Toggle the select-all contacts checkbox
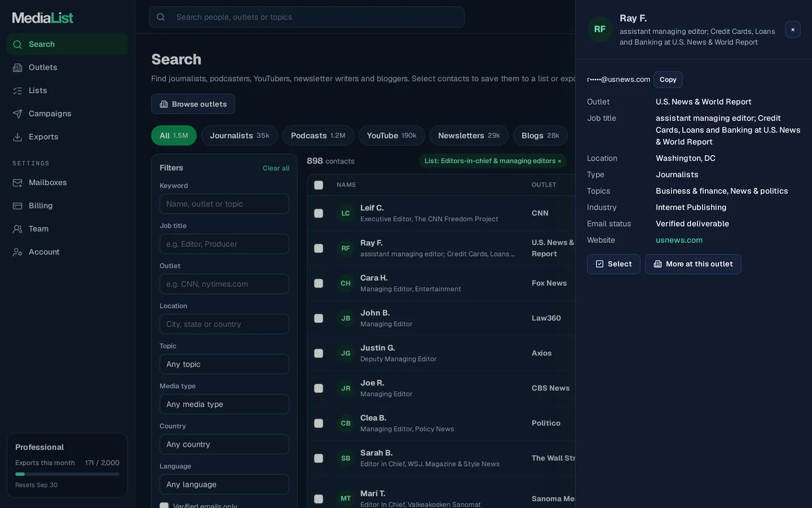Screen dimensions: 812x508 [319, 185]
